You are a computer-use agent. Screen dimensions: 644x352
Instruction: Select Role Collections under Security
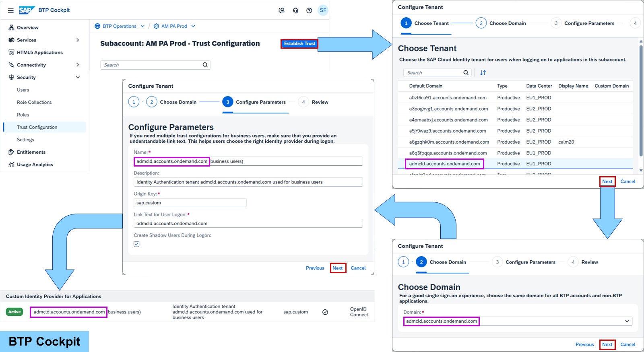[34, 102]
